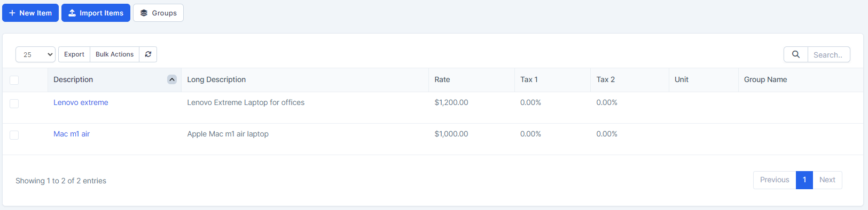Click the magnifier search icon
The image size is (868, 210).
796,54
